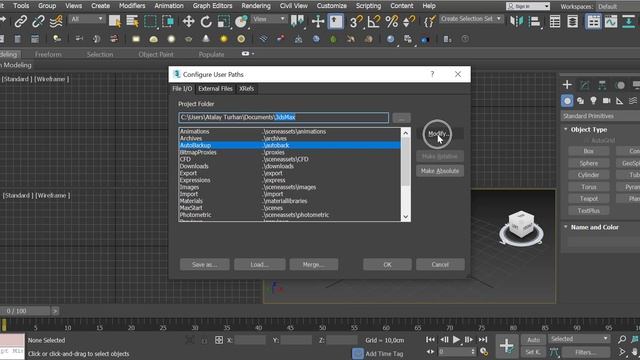Image resolution: width=640 pixels, height=360 pixels.
Task: Select the Cameras category icon
Action: (x=607, y=101)
